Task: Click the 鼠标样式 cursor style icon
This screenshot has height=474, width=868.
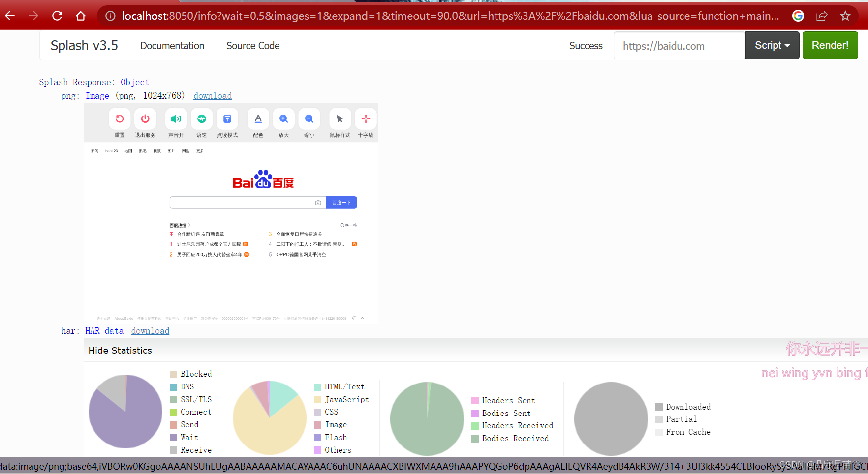Action: tap(340, 119)
